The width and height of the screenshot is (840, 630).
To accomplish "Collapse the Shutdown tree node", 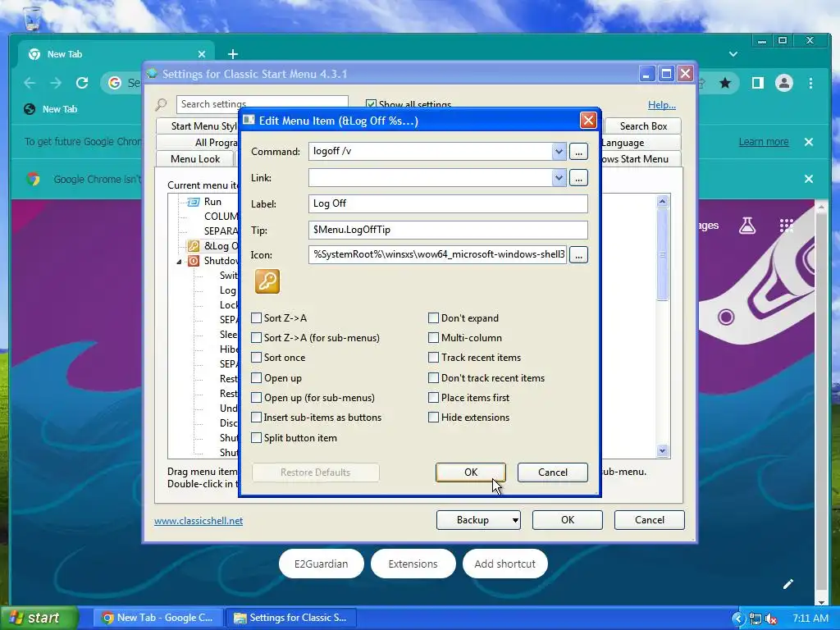I will tap(179, 262).
